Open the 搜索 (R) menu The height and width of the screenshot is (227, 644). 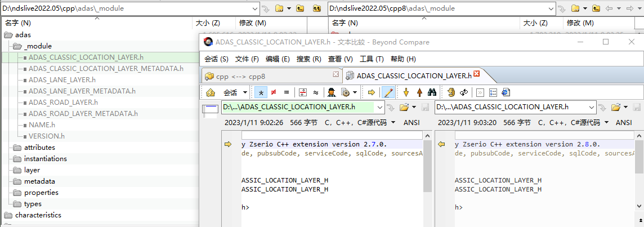(x=309, y=59)
